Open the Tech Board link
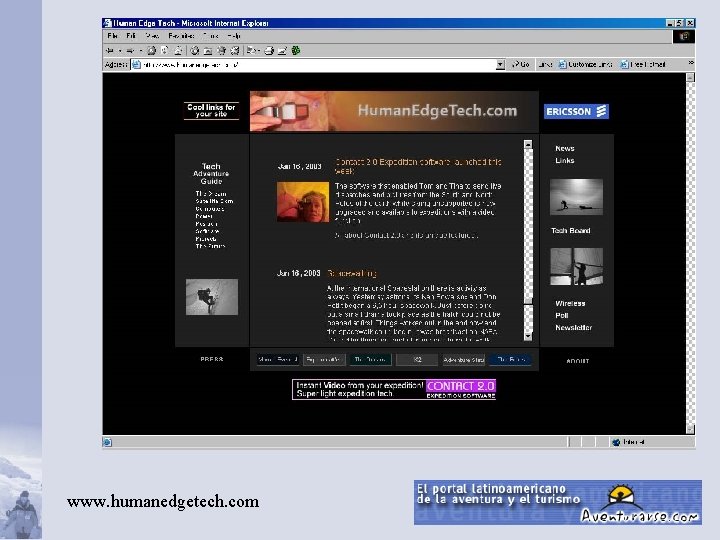The height and width of the screenshot is (540, 720). pos(570,231)
